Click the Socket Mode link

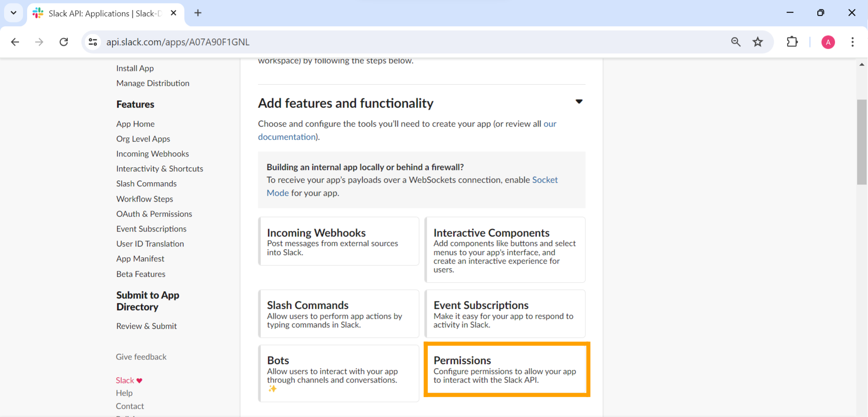coord(544,180)
